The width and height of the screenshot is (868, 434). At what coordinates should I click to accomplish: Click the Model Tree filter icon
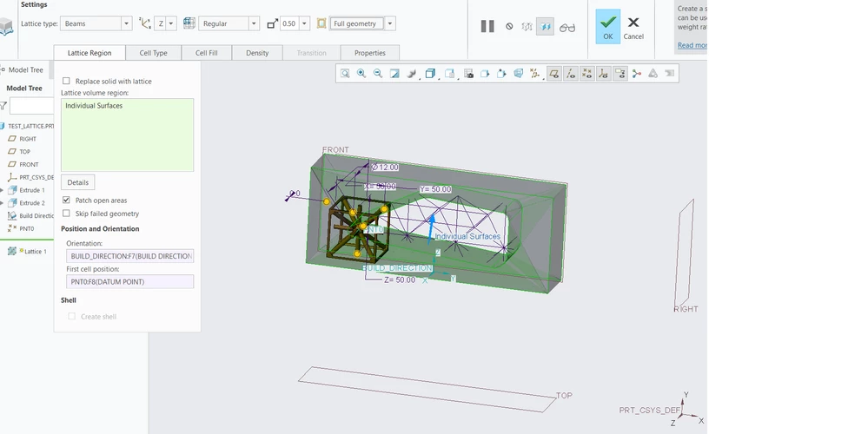(x=3, y=106)
